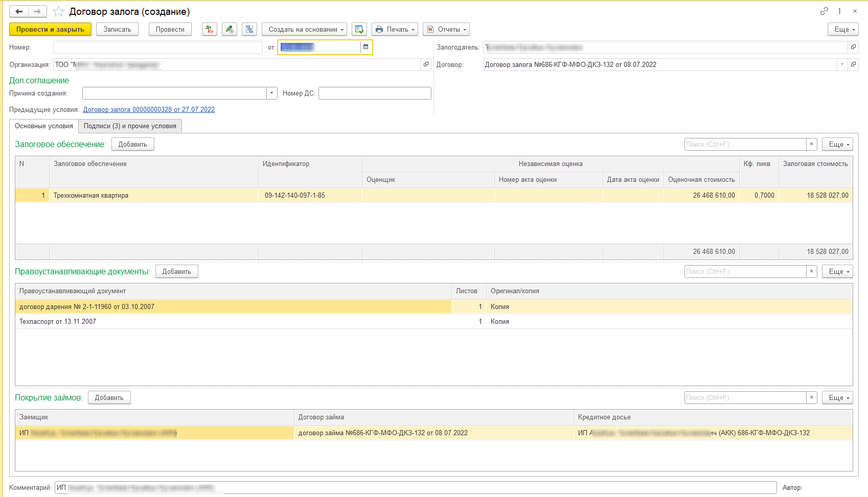Click the Заемщик column header
This screenshot has height=497, width=868.
tap(154, 417)
